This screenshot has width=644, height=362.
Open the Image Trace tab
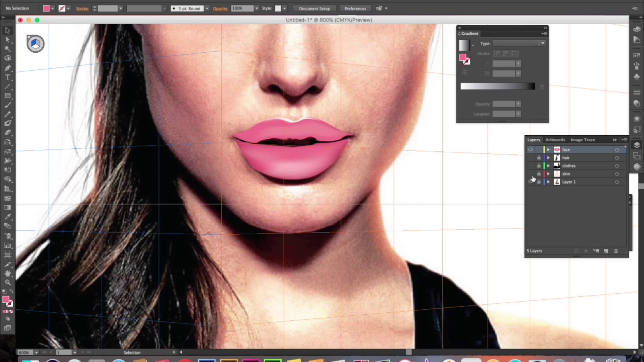coord(583,139)
